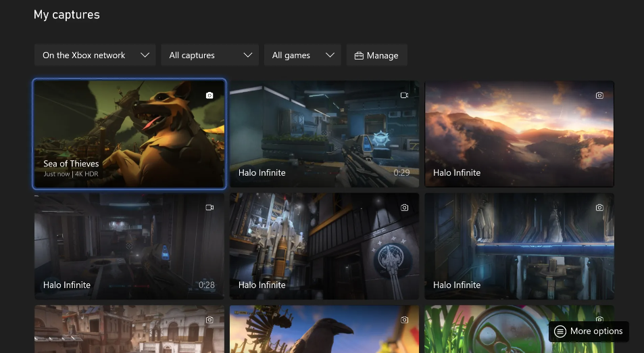Image resolution: width=644 pixels, height=353 pixels.
Task: Click the video icon on the 0:29 clip
Action: [x=405, y=95]
